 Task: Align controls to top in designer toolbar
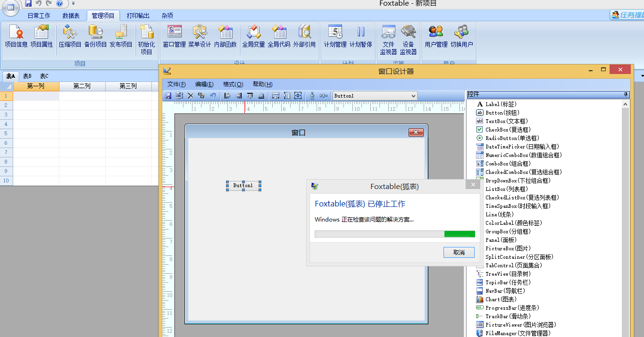(250, 96)
